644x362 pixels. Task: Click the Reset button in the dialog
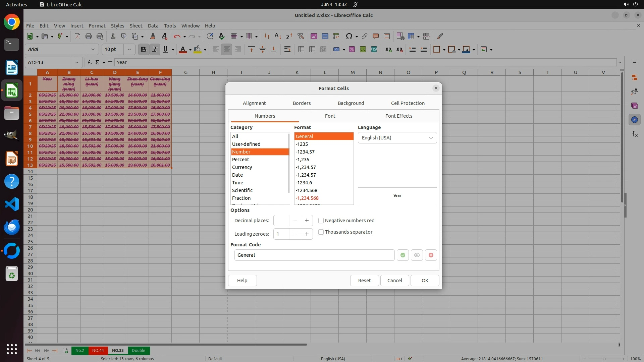tap(364, 281)
